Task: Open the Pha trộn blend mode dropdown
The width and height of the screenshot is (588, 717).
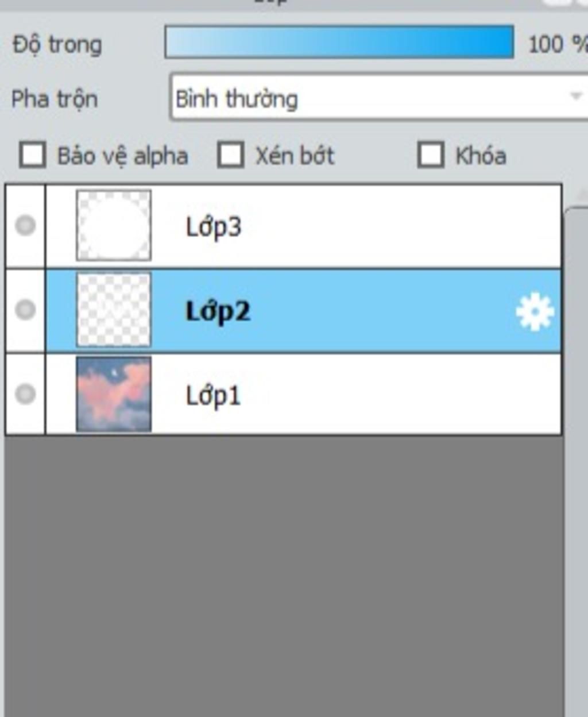Action: (379, 97)
